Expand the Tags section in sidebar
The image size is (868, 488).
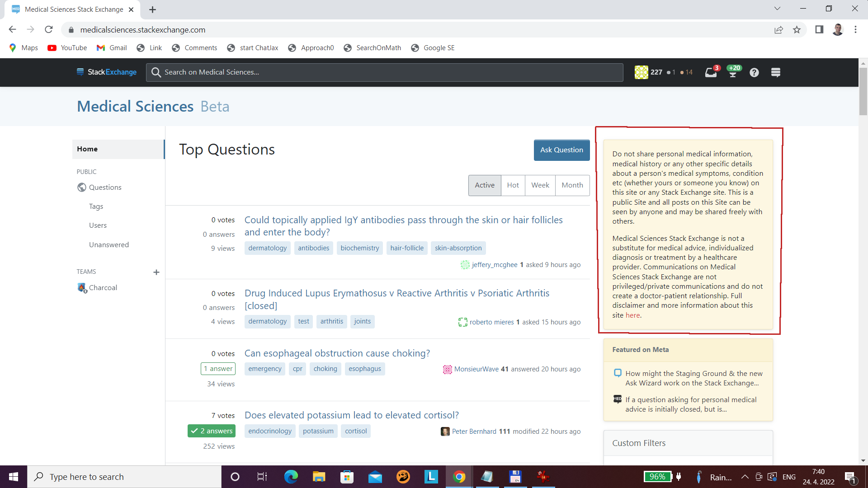point(95,206)
